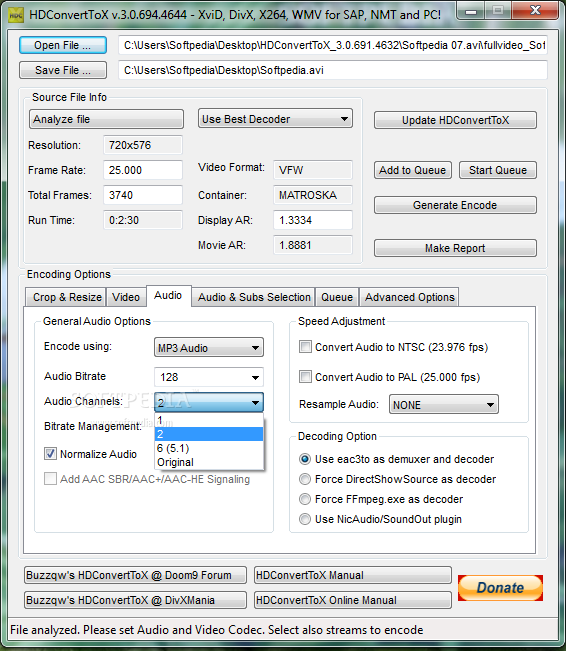Toggle Normalize Audio checkbox

click(50, 454)
